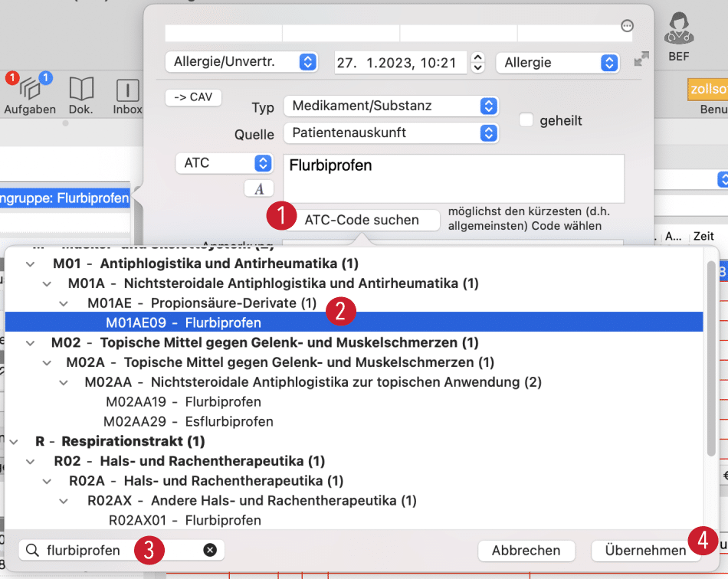Select M02AA - Nichtsteroidale Antiphlogistika row
The height and width of the screenshot is (579, 728).
tap(354, 382)
